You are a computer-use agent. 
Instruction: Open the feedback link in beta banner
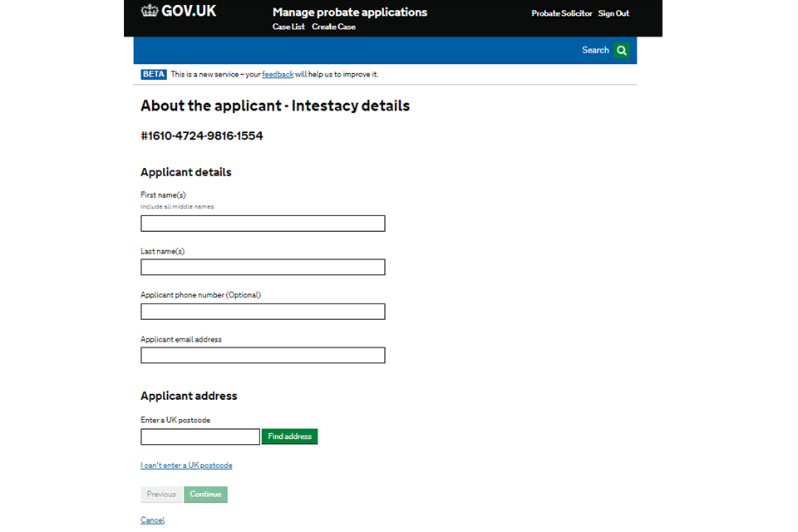coord(278,75)
